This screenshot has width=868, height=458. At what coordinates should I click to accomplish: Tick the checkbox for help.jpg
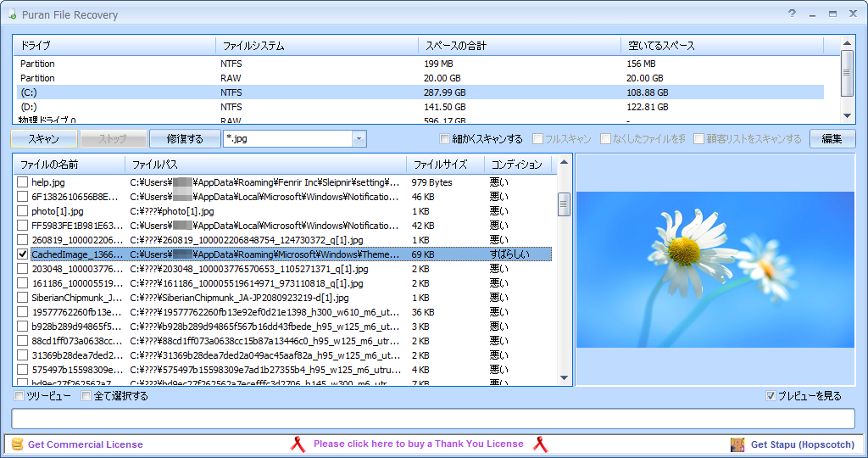click(x=23, y=182)
